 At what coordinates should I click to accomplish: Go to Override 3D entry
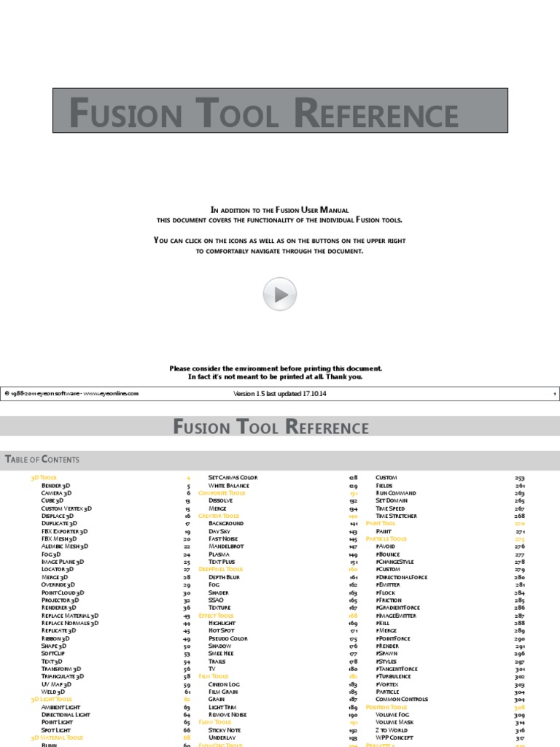pyautogui.click(x=58, y=584)
